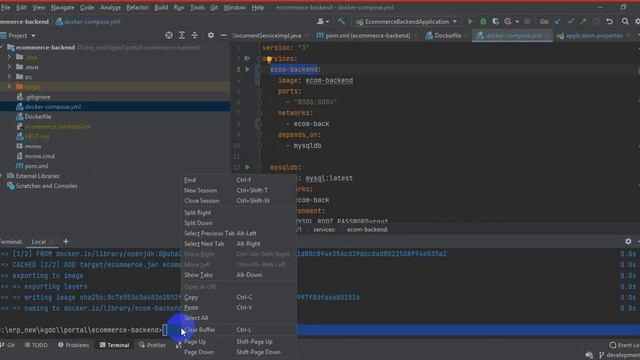Viewport: 640px width, 360px height.
Task: Choose Split Right in the context menu
Action: 239,213
